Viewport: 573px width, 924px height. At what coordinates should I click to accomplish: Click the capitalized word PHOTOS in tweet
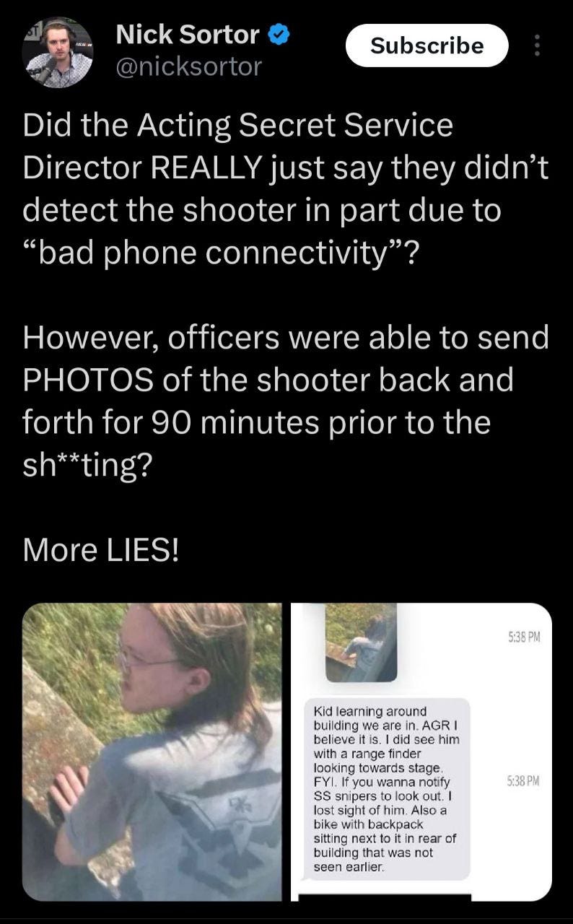tap(87, 380)
